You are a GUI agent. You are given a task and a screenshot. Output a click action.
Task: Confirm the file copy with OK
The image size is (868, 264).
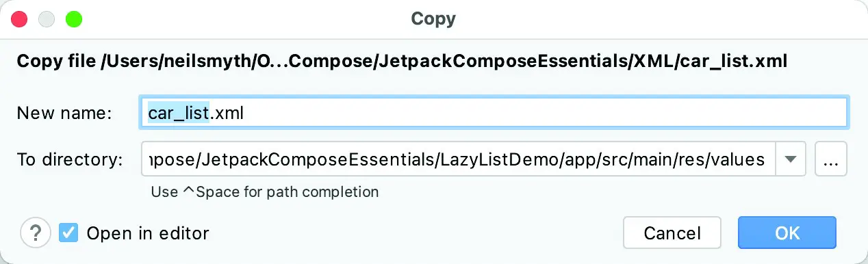tap(787, 233)
